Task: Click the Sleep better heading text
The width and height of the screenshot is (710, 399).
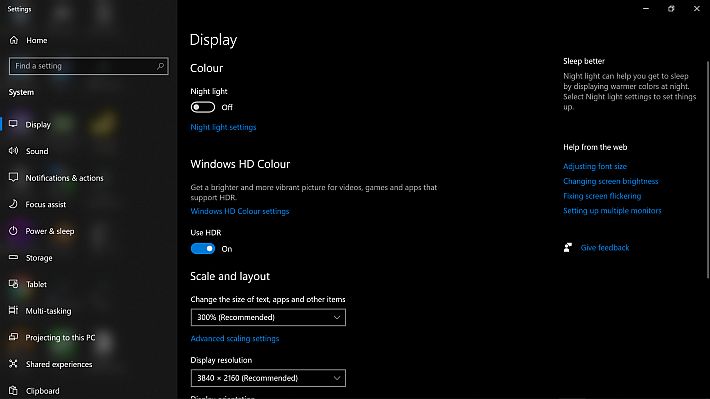Action: coord(584,61)
